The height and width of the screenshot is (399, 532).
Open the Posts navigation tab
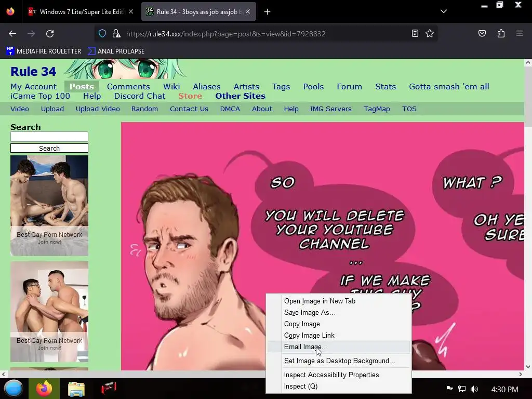tap(82, 87)
